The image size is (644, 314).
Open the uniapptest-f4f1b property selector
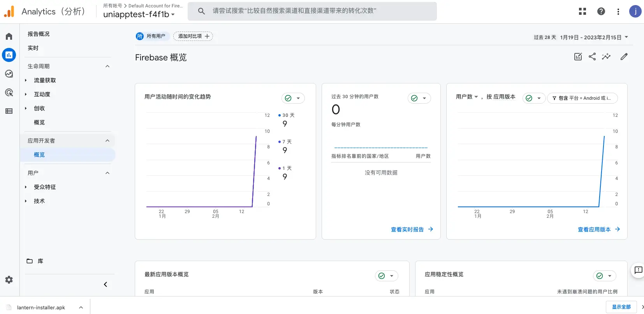click(139, 14)
